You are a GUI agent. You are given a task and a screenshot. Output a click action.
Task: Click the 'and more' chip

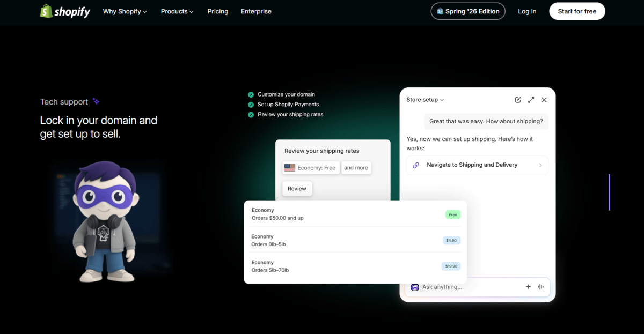click(356, 168)
